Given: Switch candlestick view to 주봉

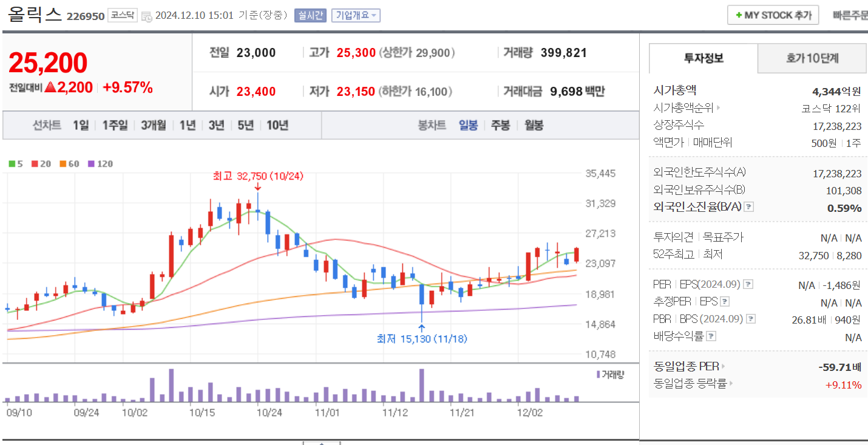Looking at the screenshot, I should click(500, 125).
